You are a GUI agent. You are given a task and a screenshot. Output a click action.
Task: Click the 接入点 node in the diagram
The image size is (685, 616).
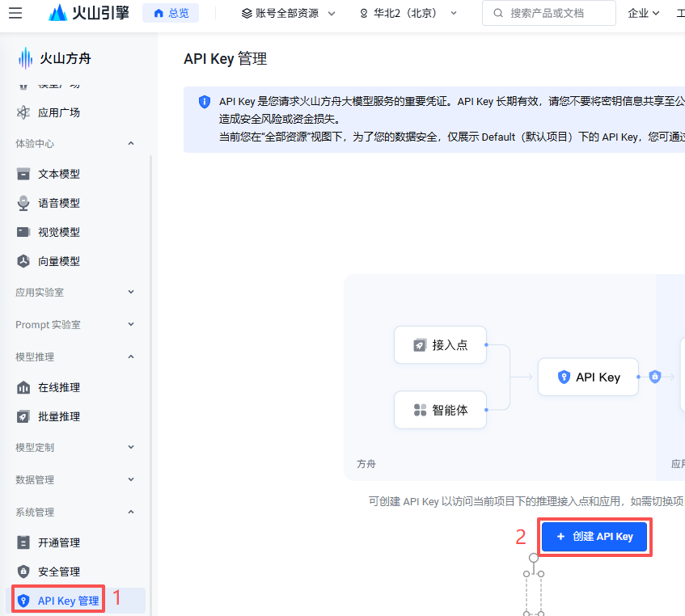(x=440, y=345)
